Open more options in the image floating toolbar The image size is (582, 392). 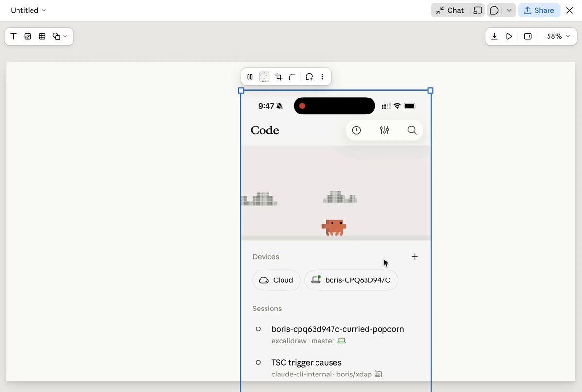[322, 77]
